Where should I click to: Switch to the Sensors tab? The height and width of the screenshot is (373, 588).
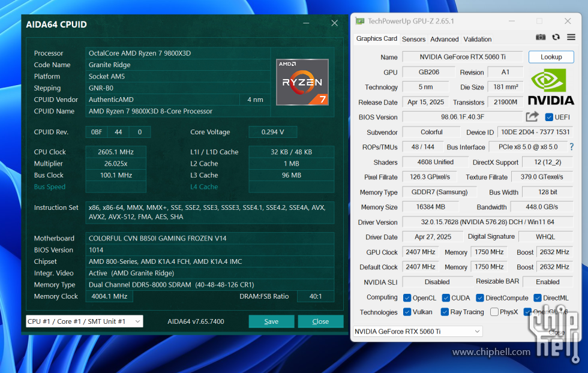413,39
